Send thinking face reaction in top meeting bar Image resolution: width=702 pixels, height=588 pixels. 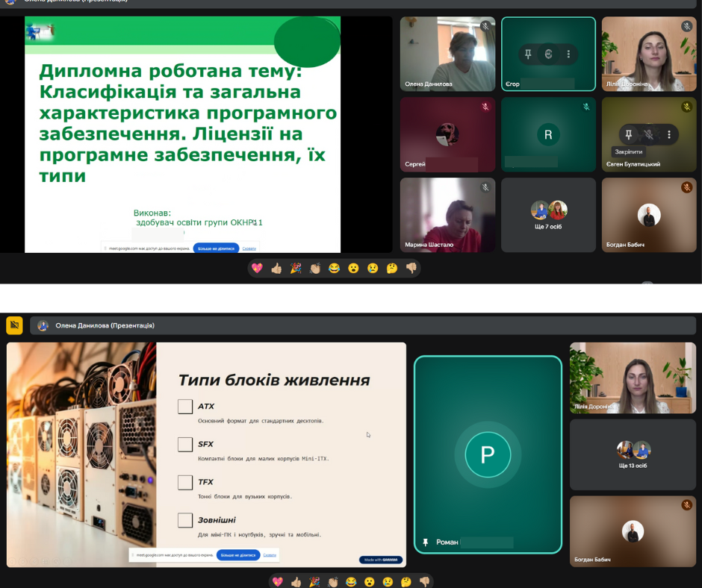(x=392, y=268)
